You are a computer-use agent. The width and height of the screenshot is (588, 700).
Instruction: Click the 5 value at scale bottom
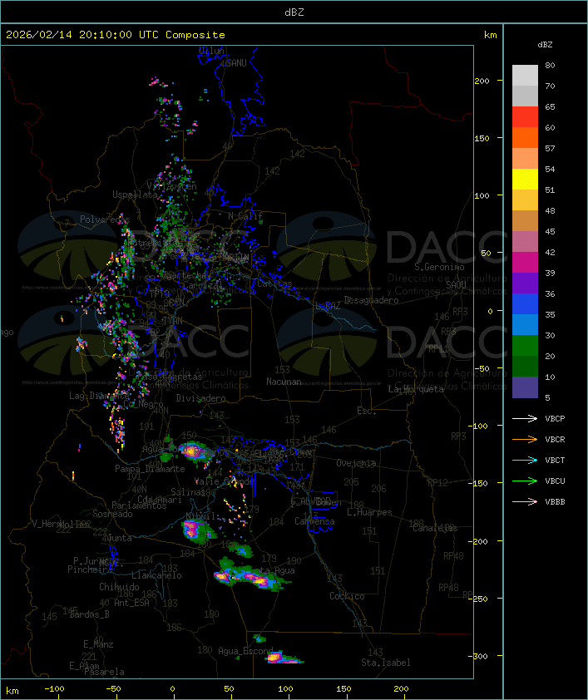click(547, 397)
